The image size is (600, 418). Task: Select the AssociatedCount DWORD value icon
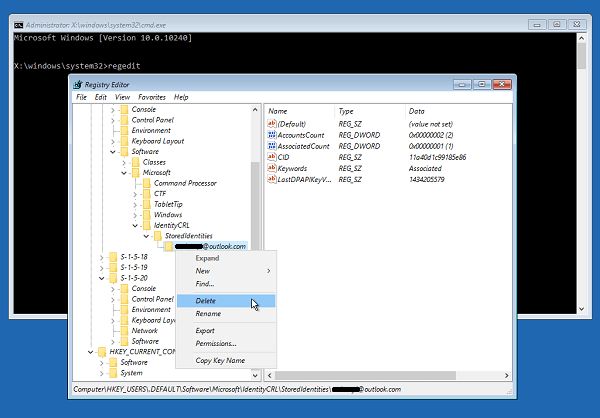(x=271, y=146)
